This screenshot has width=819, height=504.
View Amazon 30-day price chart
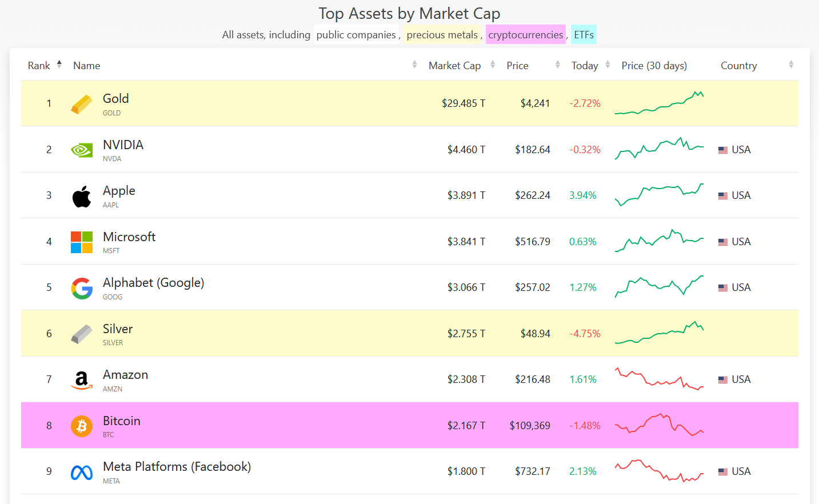click(x=659, y=379)
